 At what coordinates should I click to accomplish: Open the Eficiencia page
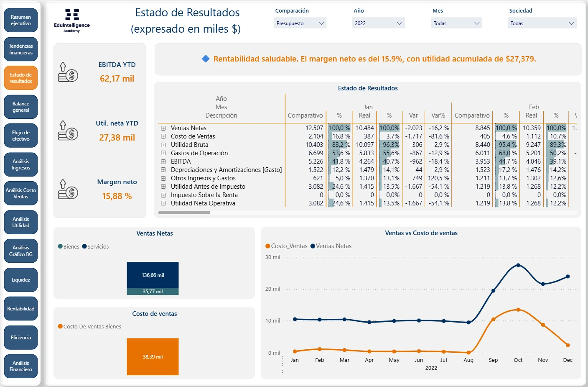(21, 338)
